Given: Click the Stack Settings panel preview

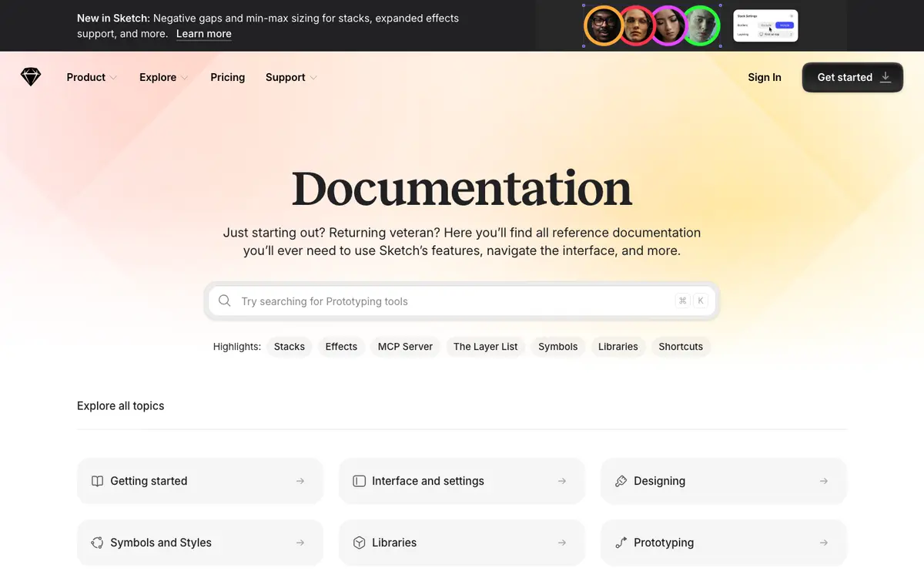Looking at the screenshot, I should click(765, 25).
